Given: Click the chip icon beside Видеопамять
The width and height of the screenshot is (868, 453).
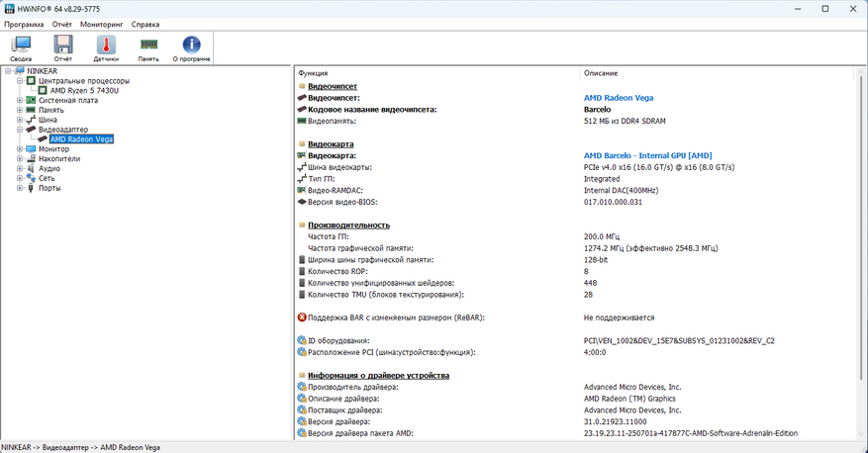Looking at the screenshot, I should point(302,121).
